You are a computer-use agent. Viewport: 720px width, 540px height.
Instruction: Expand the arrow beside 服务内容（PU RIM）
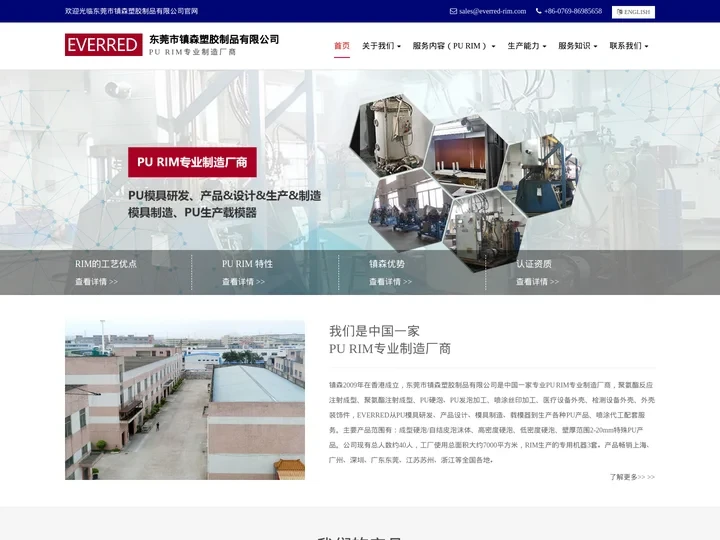pos(493,46)
